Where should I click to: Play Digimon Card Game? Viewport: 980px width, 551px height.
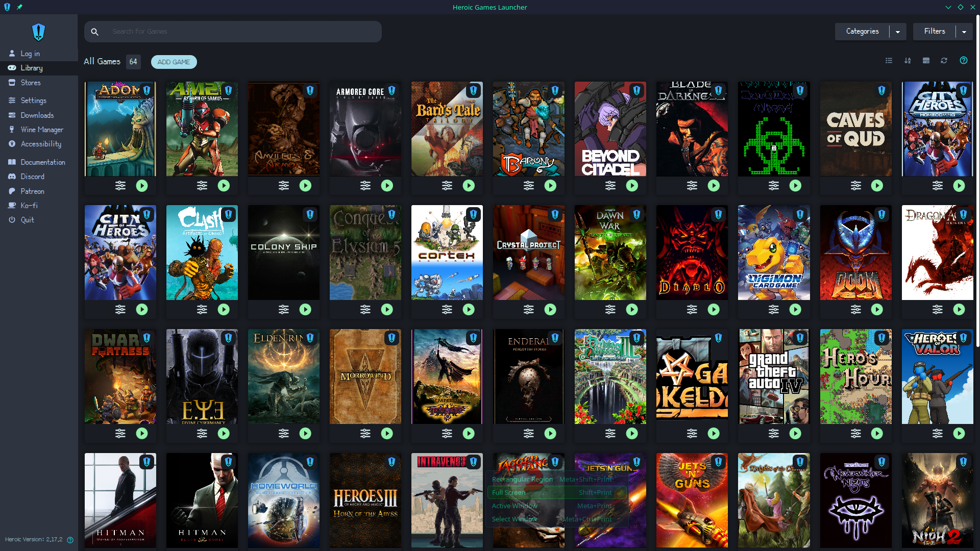795,309
